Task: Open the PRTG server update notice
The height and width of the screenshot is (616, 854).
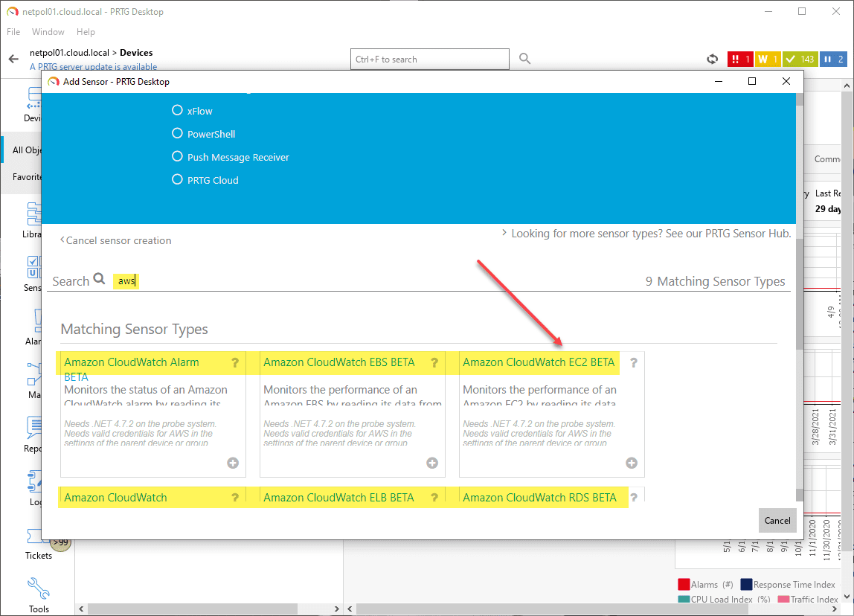Action: click(x=93, y=66)
